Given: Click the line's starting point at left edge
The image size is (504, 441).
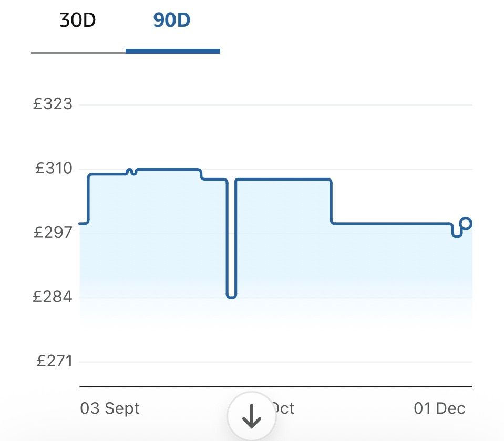Looking at the screenshot, I should pyautogui.click(x=81, y=224).
